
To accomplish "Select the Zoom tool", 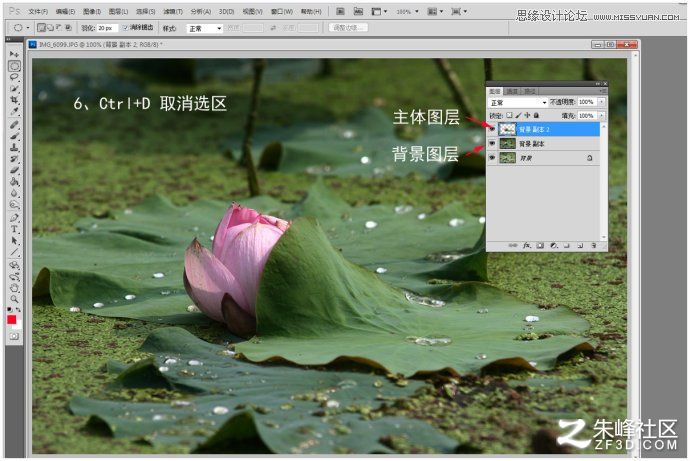I will 15,299.
